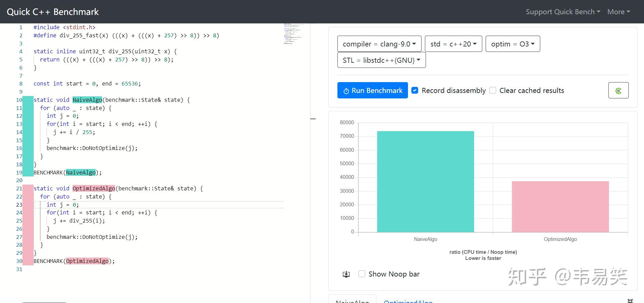Open the optim O3 dropdown

(x=513, y=44)
